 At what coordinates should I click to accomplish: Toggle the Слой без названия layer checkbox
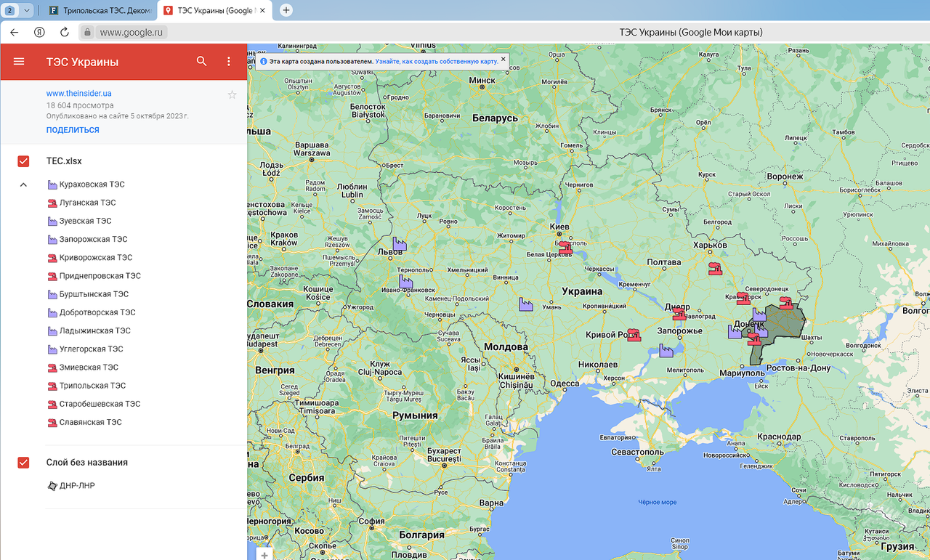click(23, 463)
